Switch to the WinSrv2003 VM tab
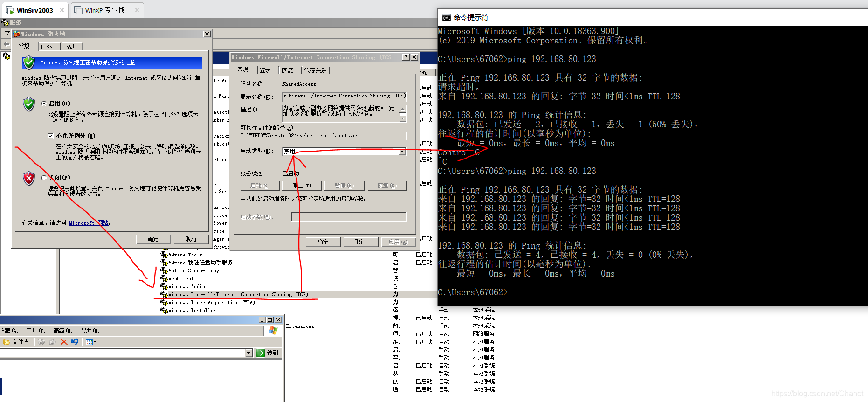Image resolution: width=868 pixels, height=402 pixels. coord(35,10)
